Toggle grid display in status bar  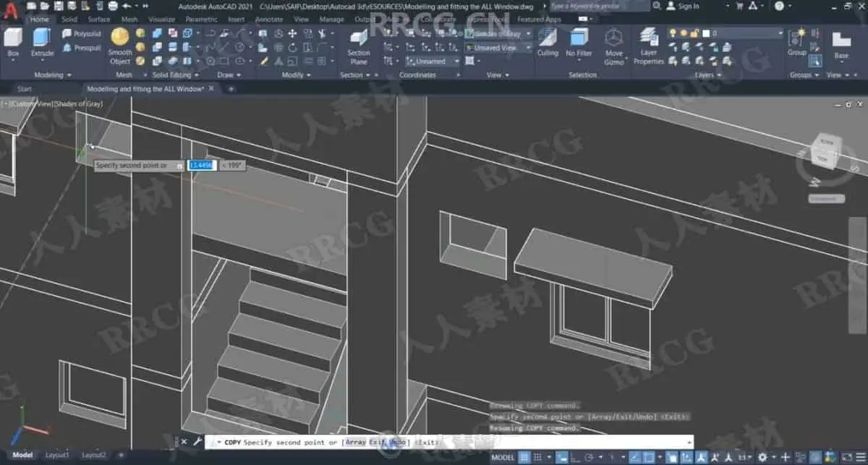point(525,457)
